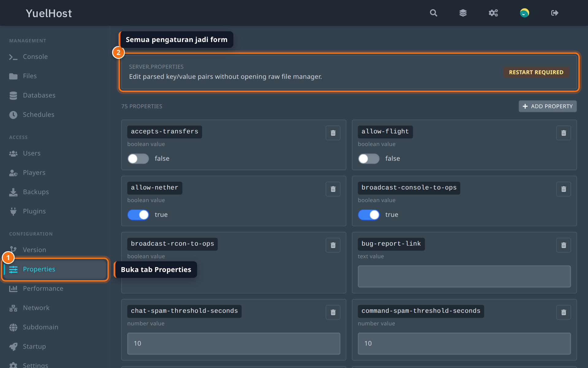Enable the accepts-transfers toggle
Screen dimensions: 588x368
(138, 159)
